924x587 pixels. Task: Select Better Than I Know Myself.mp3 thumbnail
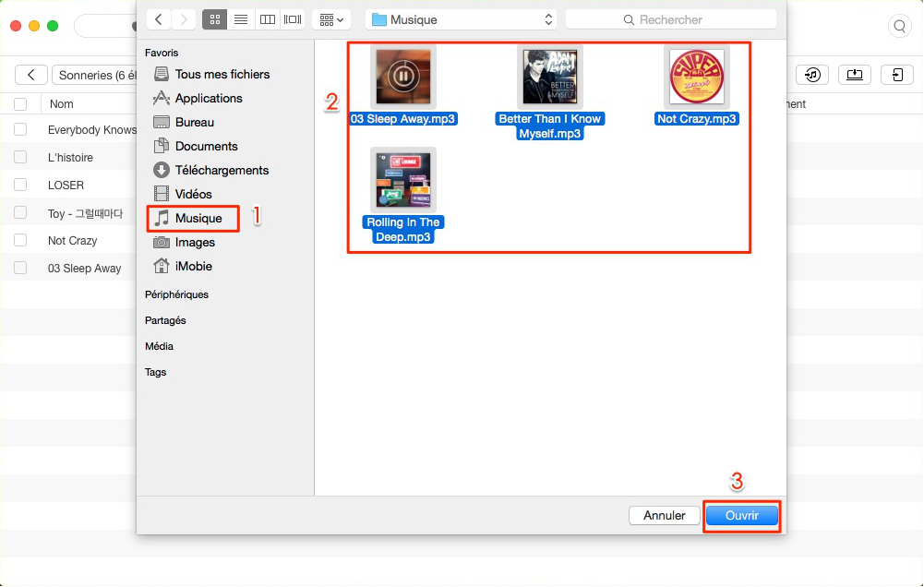[x=550, y=77]
